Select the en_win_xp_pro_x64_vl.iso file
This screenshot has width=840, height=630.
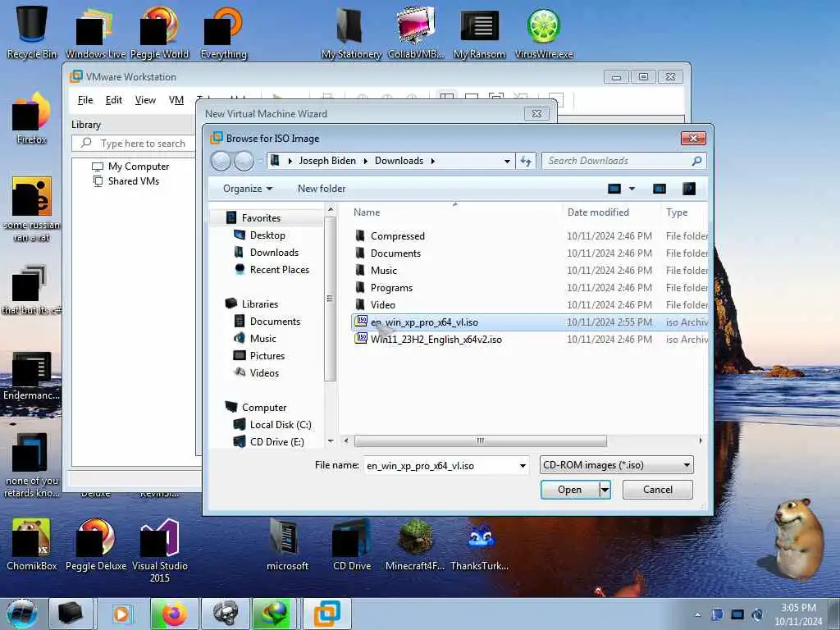point(529,322)
